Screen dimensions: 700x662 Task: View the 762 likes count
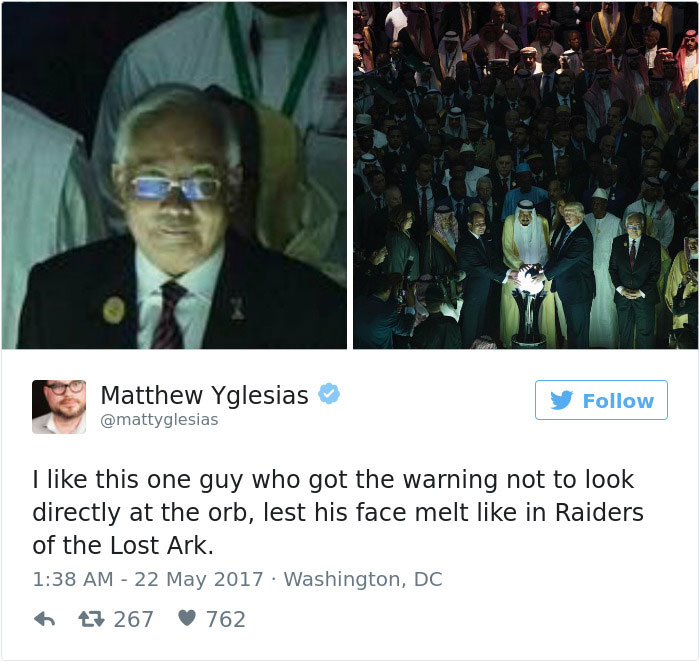point(225,620)
